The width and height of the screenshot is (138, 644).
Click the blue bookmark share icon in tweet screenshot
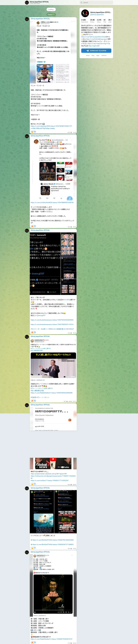click(x=70, y=198)
